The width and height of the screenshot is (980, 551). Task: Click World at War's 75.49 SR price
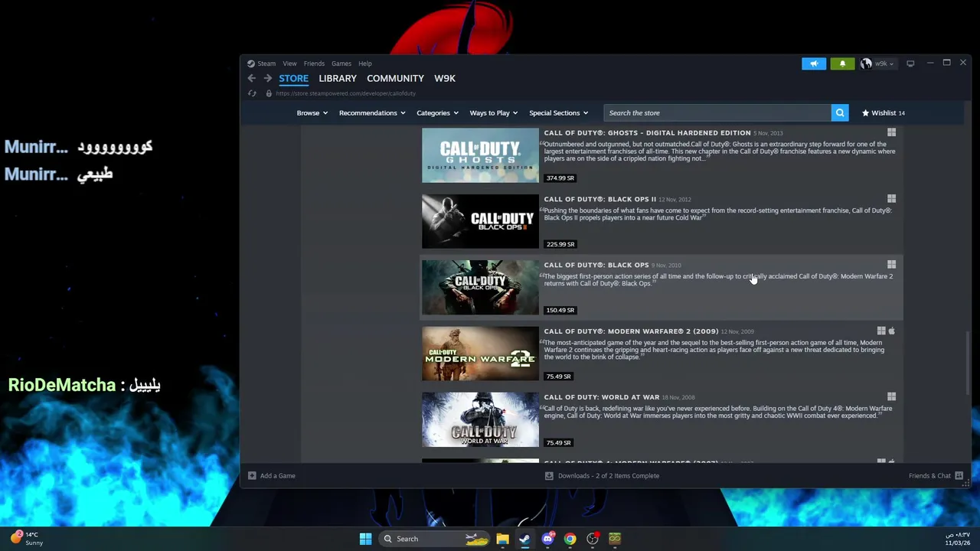point(558,442)
